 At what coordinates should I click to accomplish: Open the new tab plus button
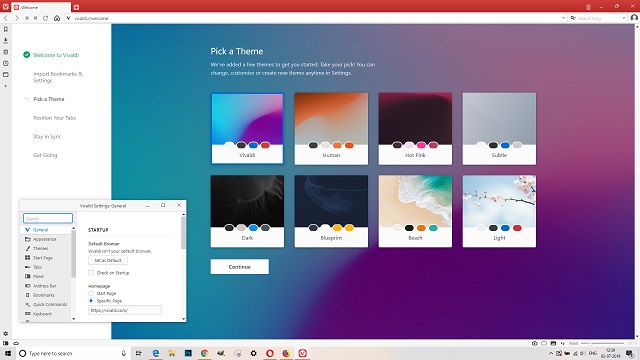[76, 7]
